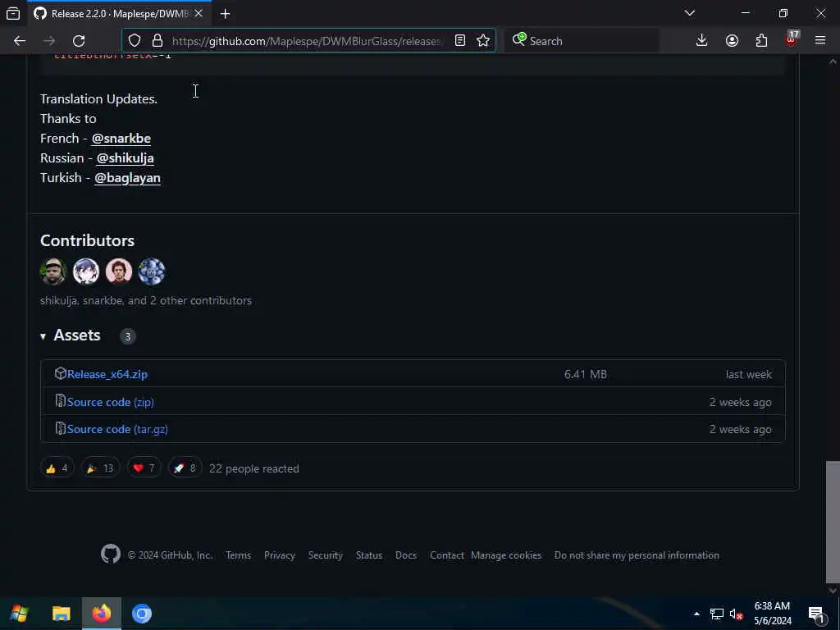Focus the Firefox Search box
The height and width of the screenshot is (630, 840).
[x=582, y=41]
